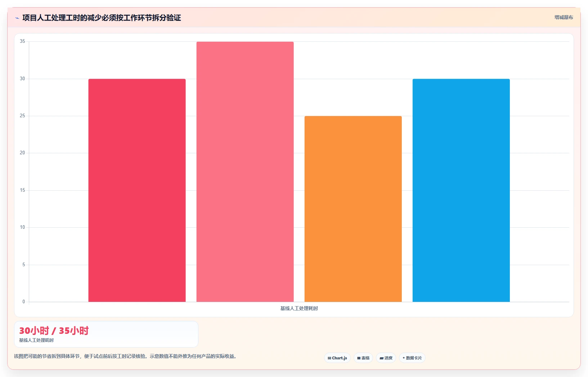The image size is (588, 377).
Task: Click the y-axis tick label 25
Action: (x=22, y=116)
